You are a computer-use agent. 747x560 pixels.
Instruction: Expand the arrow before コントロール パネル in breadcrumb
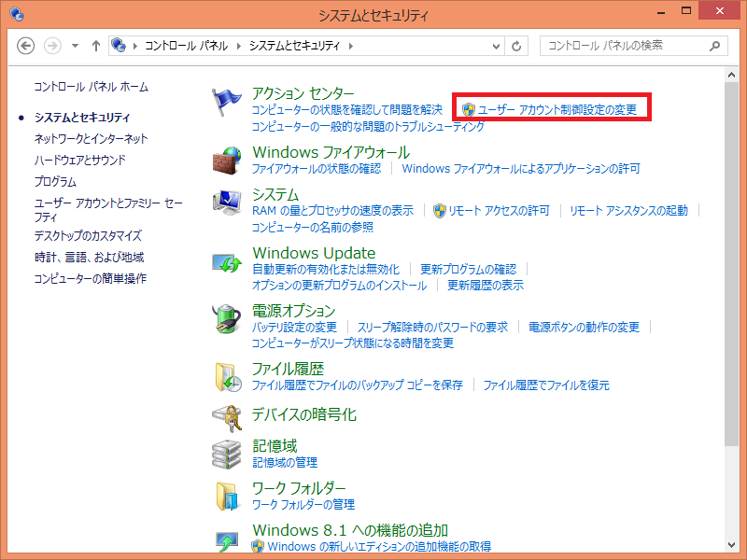(x=135, y=46)
